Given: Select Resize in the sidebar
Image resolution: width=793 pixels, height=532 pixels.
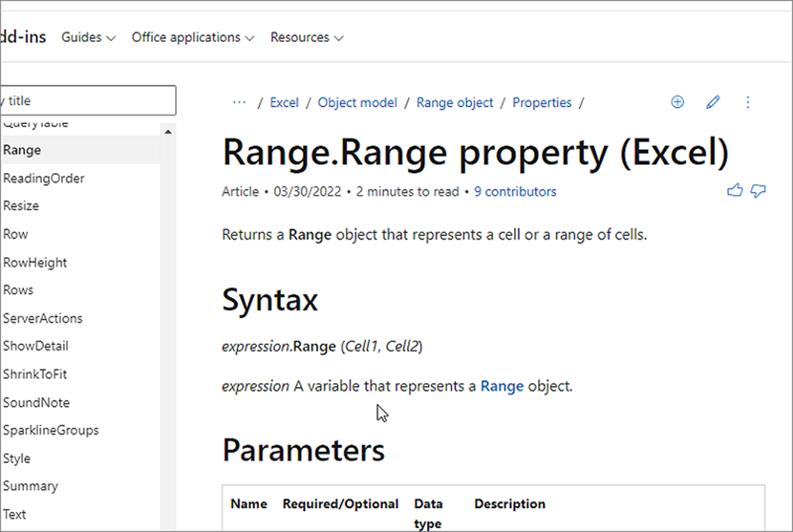Looking at the screenshot, I should [x=21, y=206].
